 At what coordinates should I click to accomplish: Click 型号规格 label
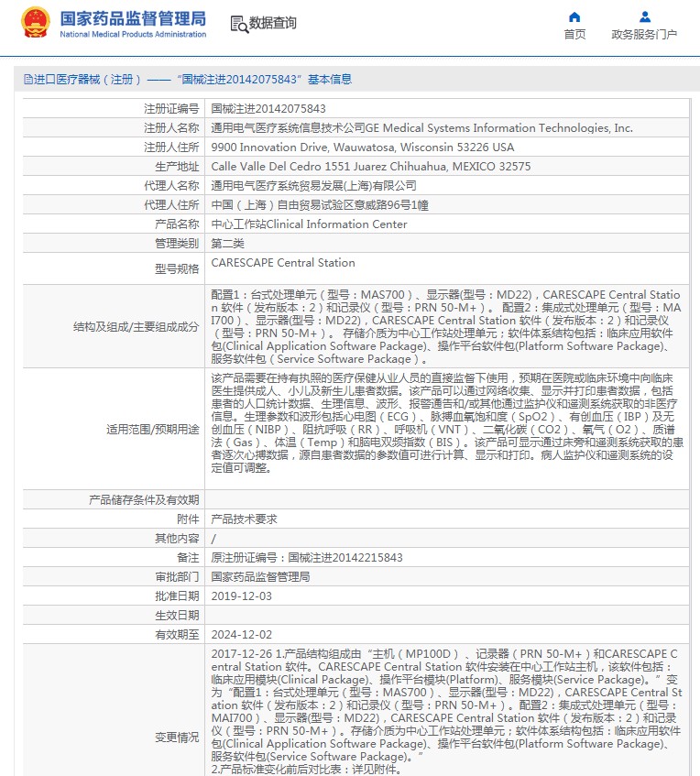click(177, 268)
